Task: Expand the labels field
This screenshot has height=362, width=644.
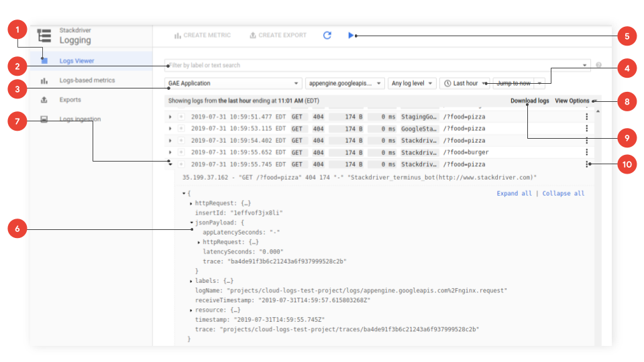Action: [191, 281]
